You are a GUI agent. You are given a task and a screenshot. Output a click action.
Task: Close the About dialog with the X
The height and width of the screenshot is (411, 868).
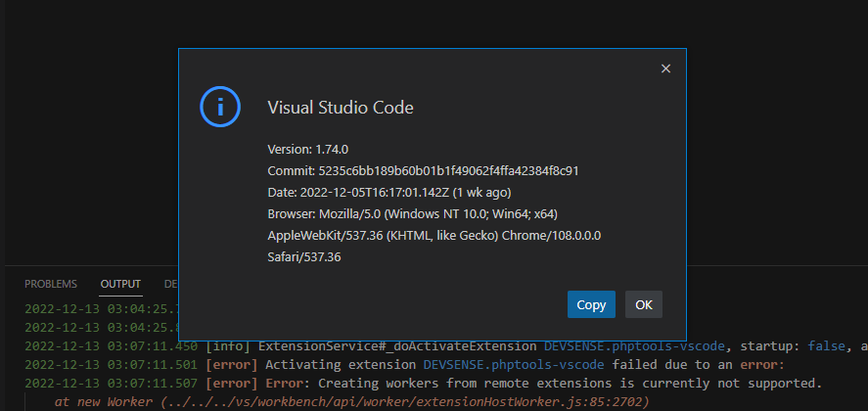point(665,68)
